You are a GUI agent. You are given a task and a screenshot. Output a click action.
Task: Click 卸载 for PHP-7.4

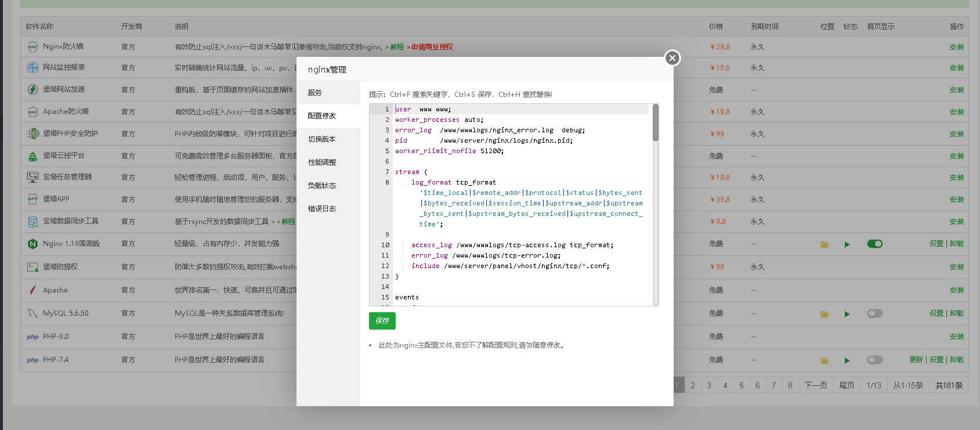pyautogui.click(x=957, y=360)
